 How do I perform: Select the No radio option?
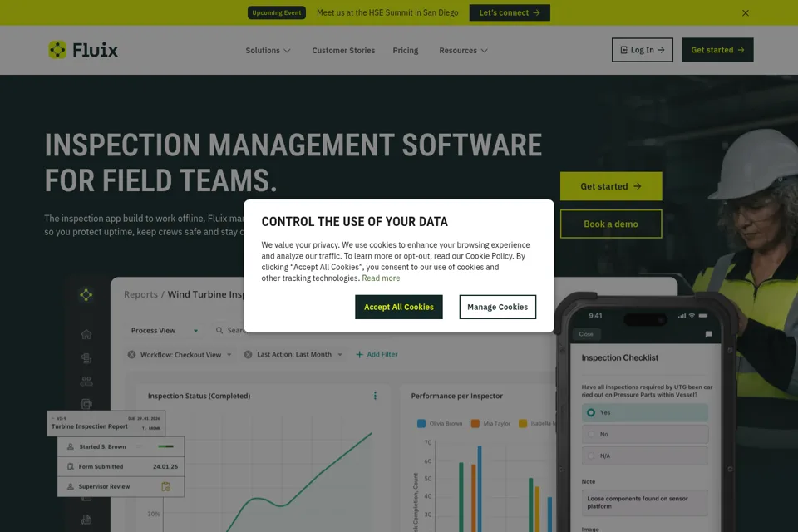(x=644, y=434)
